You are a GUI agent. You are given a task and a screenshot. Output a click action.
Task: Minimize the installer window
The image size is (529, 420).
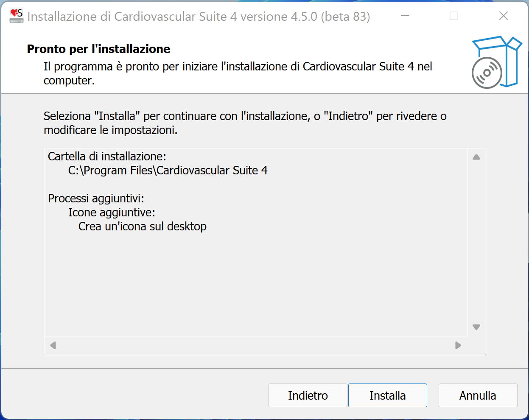point(405,16)
